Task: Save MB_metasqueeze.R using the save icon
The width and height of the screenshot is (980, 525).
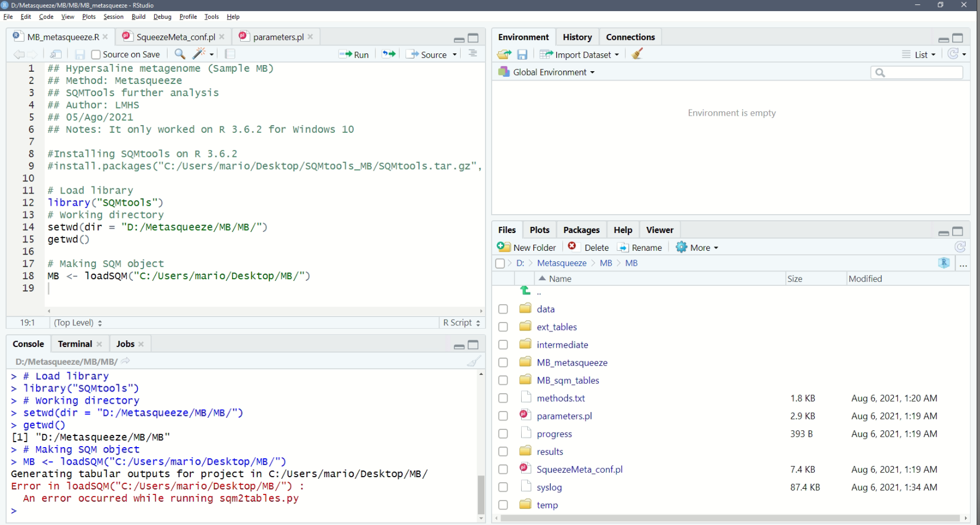Action: [x=80, y=54]
